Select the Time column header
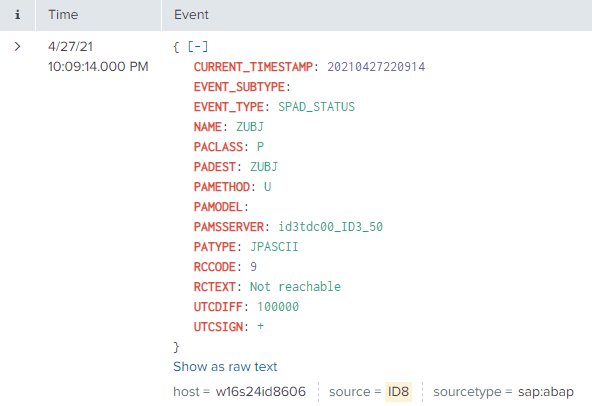592x406 pixels. (x=63, y=15)
